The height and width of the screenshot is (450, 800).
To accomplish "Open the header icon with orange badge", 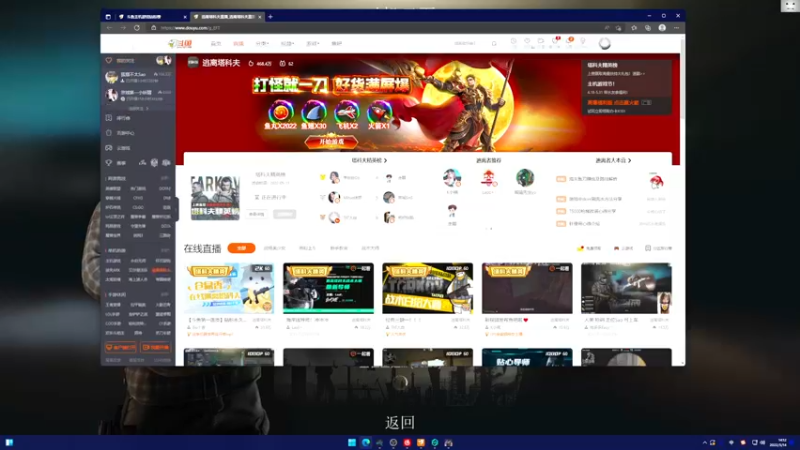I will pos(569,42).
